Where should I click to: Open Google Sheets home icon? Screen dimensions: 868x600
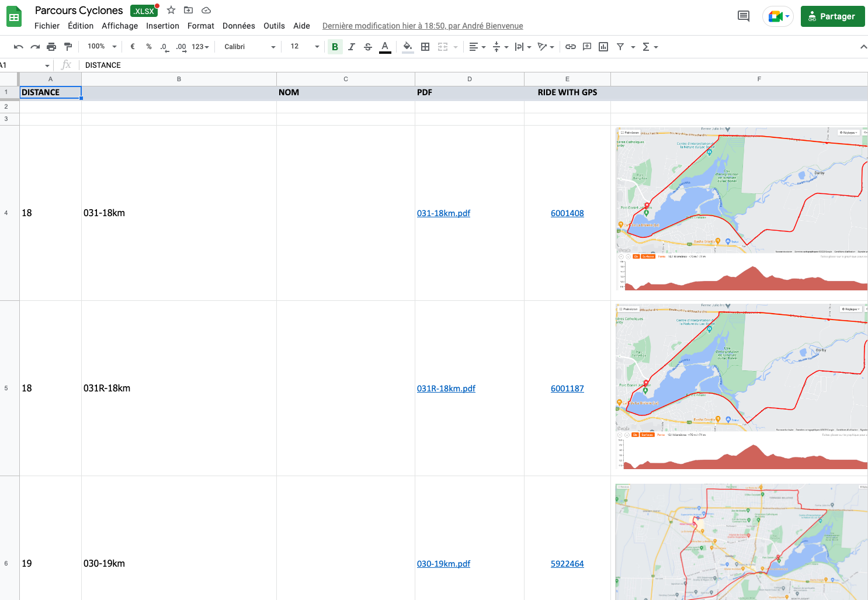click(x=14, y=17)
